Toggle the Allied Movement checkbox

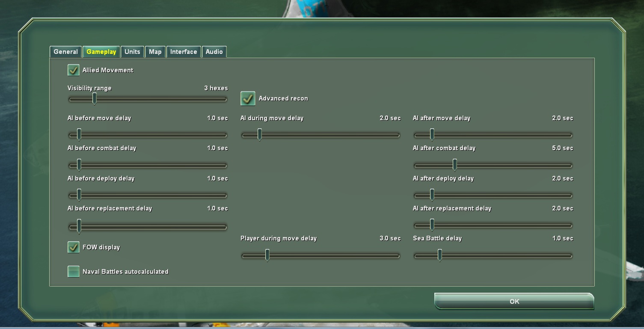tap(74, 70)
